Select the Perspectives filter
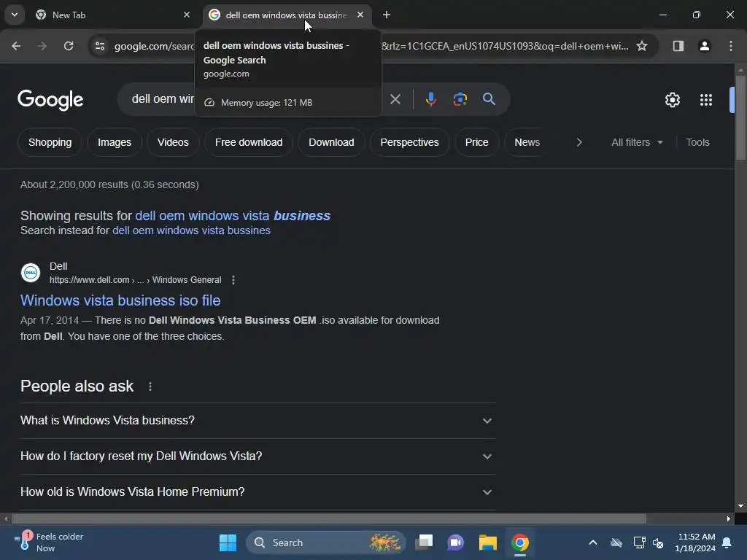The image size is (747, 560). [x=409, y=142]
